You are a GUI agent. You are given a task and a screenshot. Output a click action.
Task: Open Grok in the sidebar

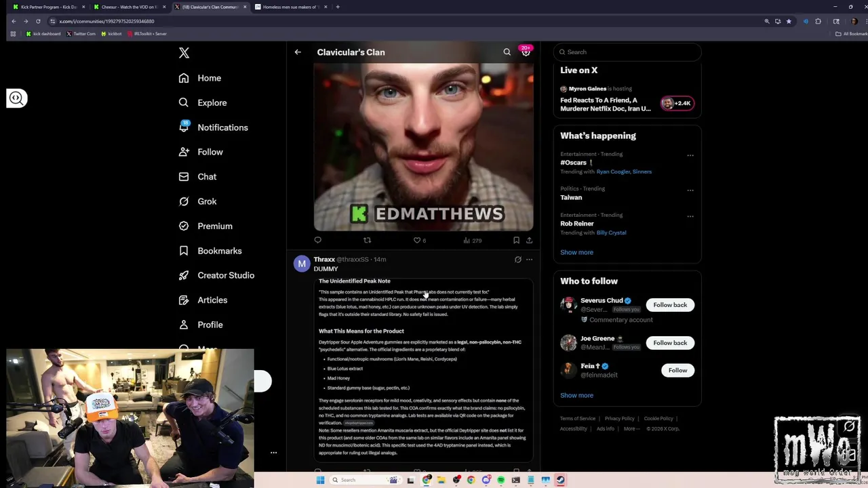[x=197, y=201]
